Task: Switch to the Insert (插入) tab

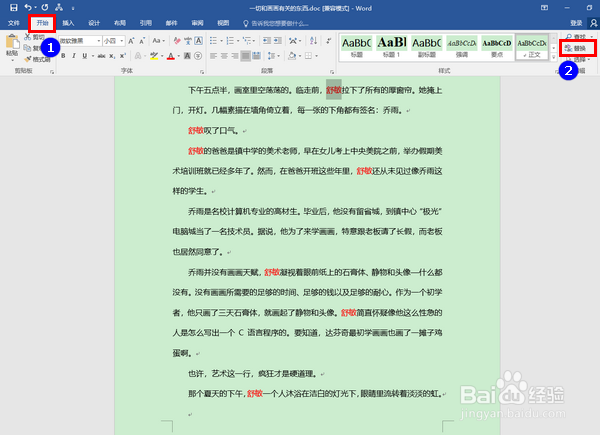Action: (68, 23)
